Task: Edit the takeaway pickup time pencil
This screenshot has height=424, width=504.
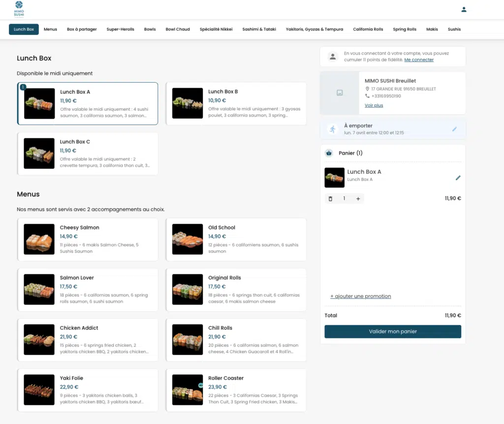Action: [x=454, y=129]
